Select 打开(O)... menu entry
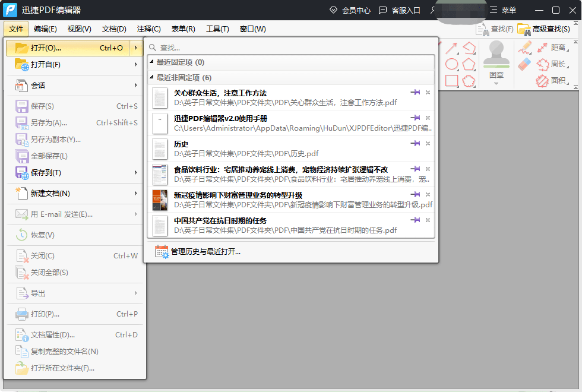Screen dimensions: 582x392 click(x=68, y=48)
